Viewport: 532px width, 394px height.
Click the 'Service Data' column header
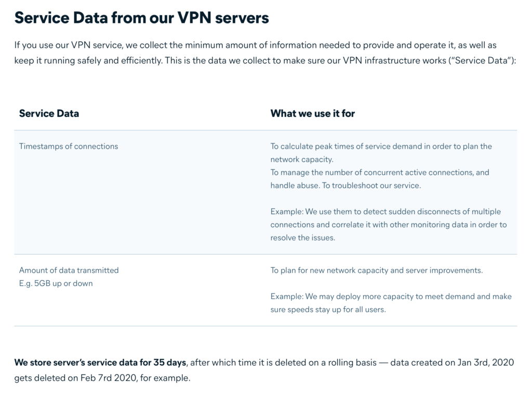[49, 113]
